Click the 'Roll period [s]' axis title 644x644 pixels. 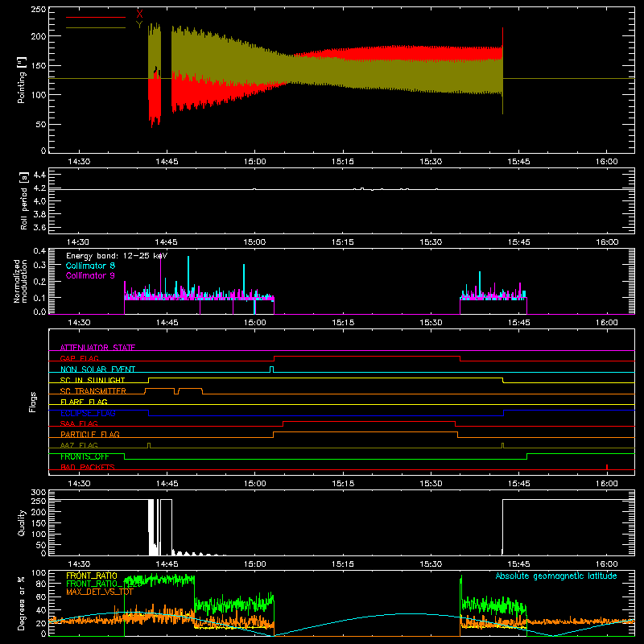coord(23,200)
